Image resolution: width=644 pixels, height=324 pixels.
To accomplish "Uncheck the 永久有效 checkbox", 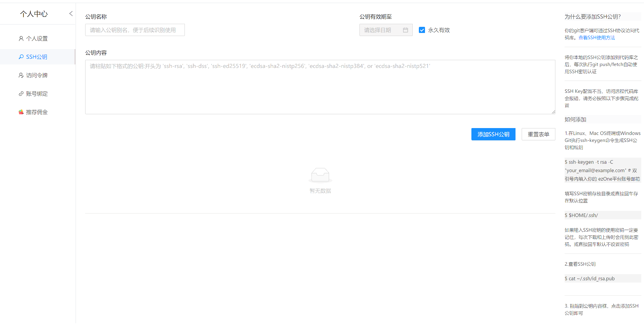I will 422,30.
